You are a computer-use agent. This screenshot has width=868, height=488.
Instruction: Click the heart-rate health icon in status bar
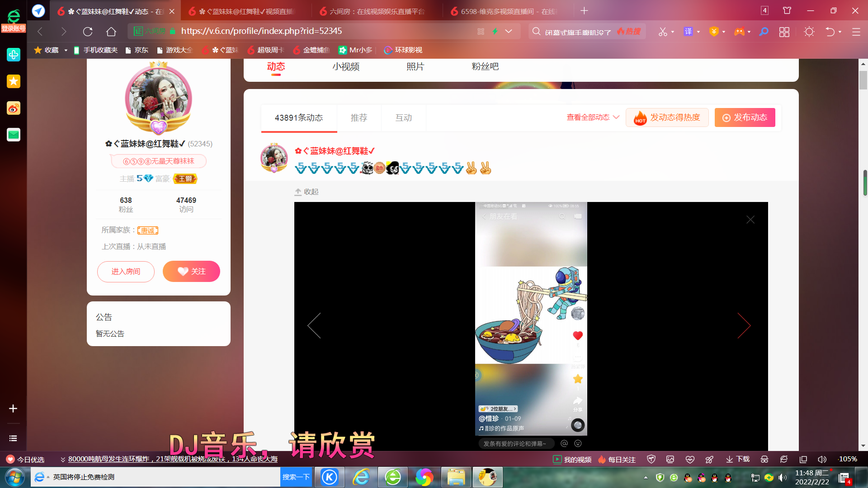pyautogui.click(x=690, y=459)
